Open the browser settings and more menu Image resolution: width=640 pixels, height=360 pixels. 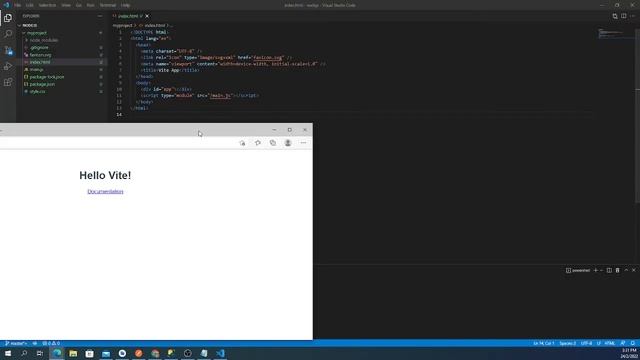pyautogui.click(x=303, y=143)
